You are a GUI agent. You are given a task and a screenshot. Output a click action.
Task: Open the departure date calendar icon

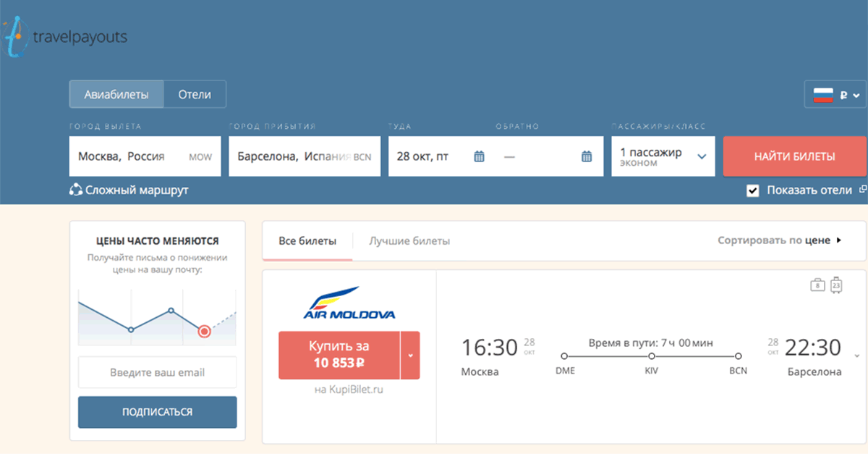(x=479, y=156)
